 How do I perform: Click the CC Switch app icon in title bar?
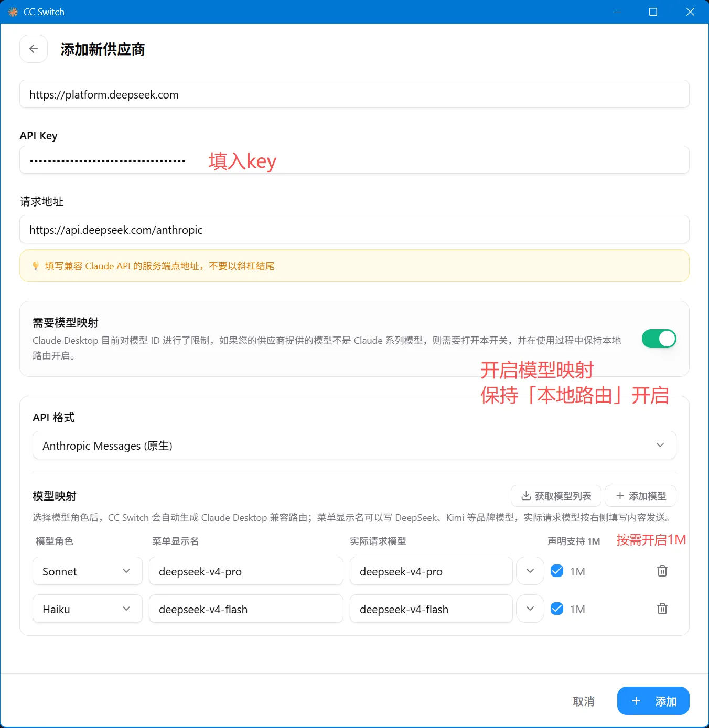coord(13,12)
